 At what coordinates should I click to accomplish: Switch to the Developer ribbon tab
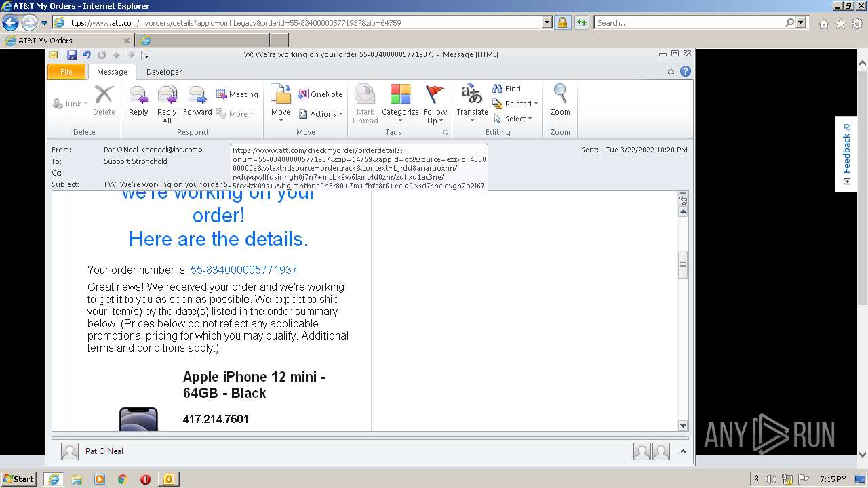point(164,72)
